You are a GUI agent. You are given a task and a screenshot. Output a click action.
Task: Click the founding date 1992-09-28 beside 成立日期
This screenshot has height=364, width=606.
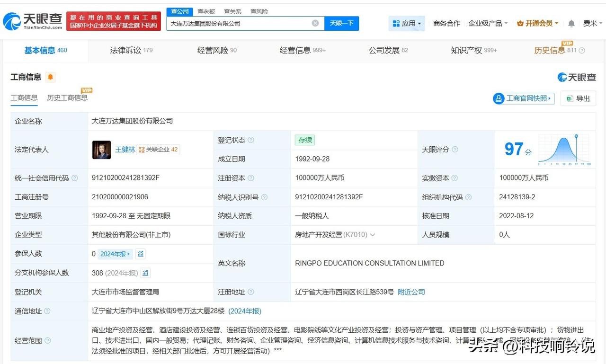(312, 159)
